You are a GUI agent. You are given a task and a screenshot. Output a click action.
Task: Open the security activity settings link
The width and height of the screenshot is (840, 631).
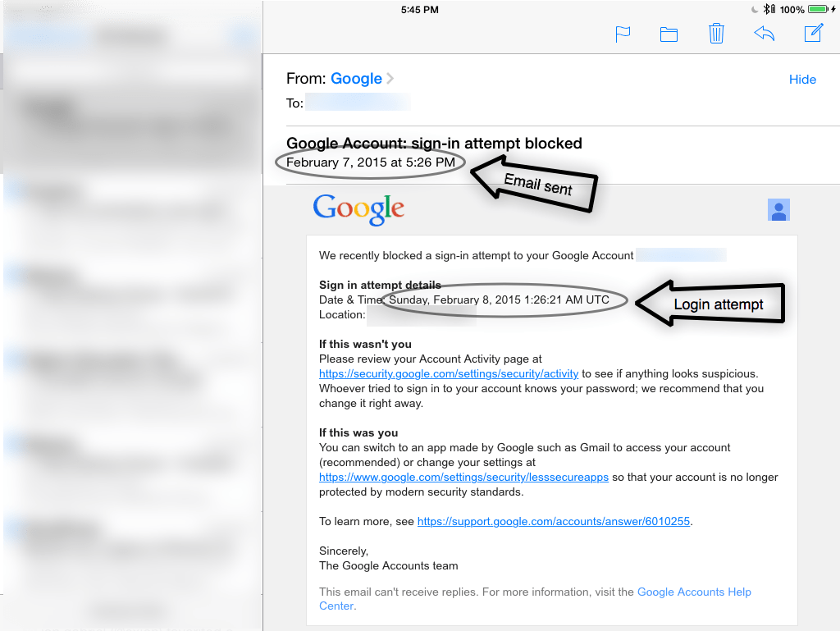click(449, 373)
